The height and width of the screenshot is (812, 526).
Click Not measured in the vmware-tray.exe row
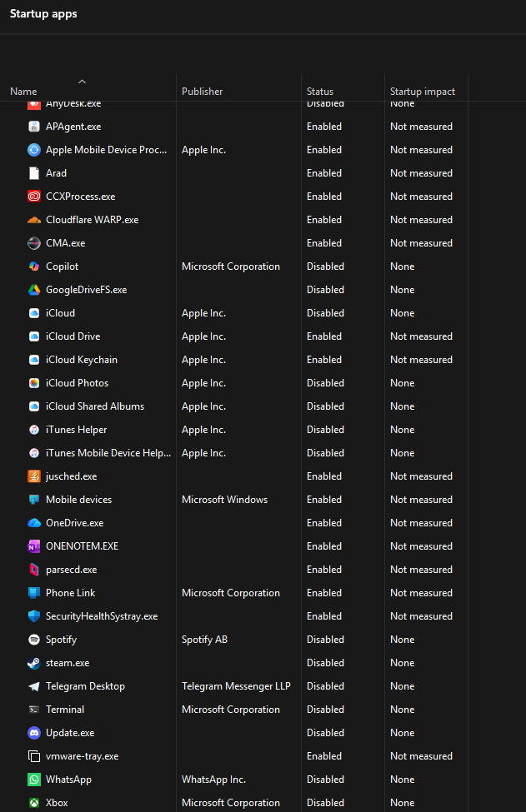(x=421, y=755)
